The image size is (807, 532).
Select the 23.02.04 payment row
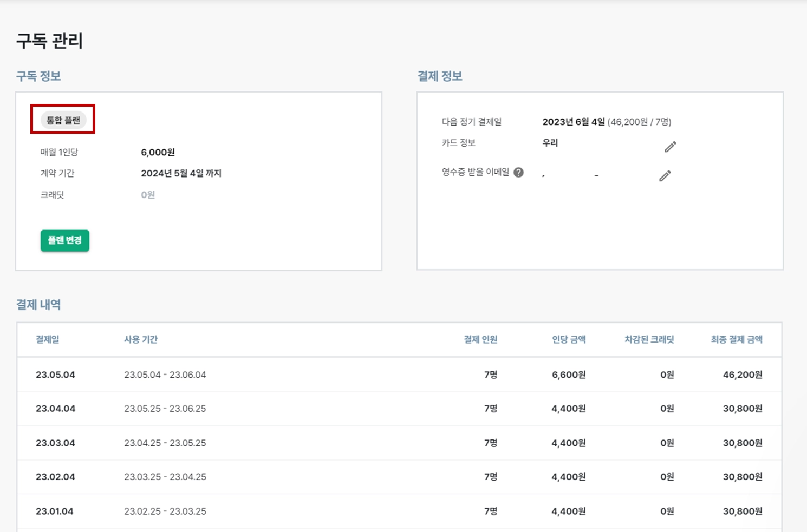(399, 477)
